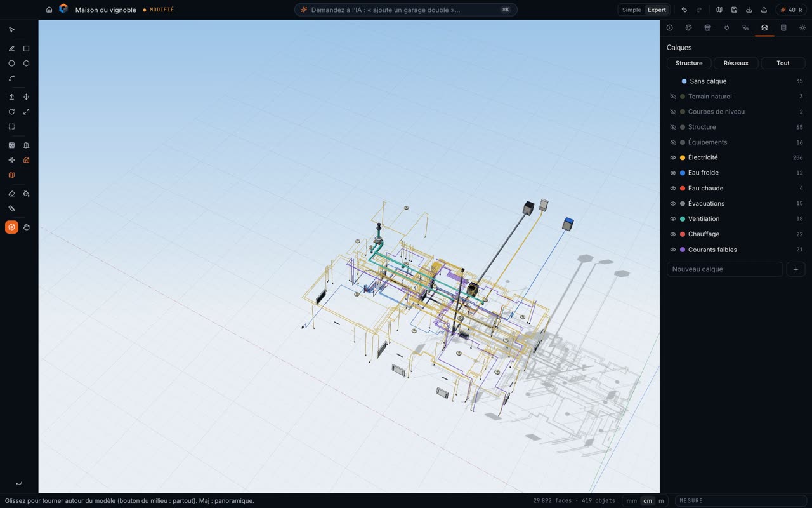
Task: Show the hidden Structure layer
Action: point(673,127)
